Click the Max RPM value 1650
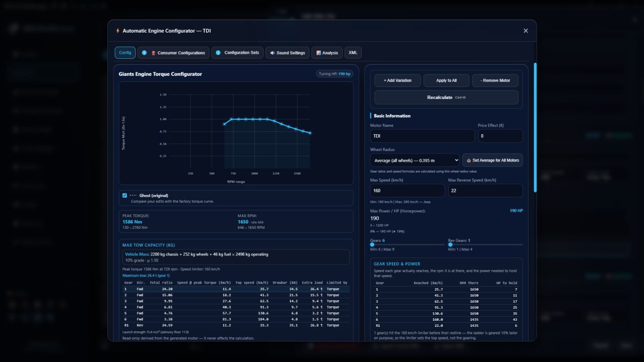The height and width of the screenshot is (362, 644). click(243, 222)
